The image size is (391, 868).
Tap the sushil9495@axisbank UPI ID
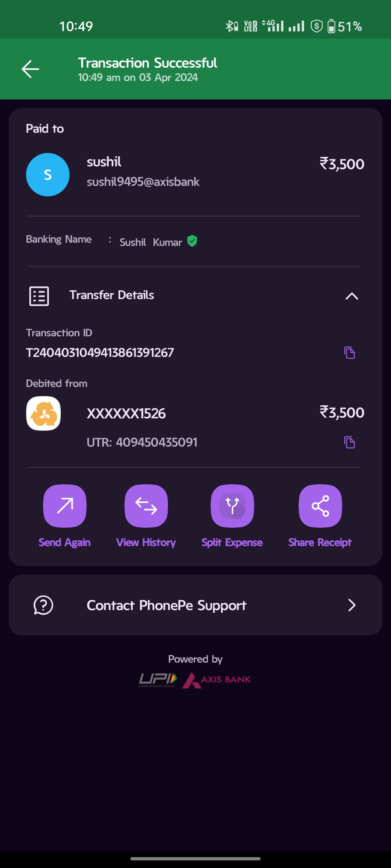[x=143, y=182]
